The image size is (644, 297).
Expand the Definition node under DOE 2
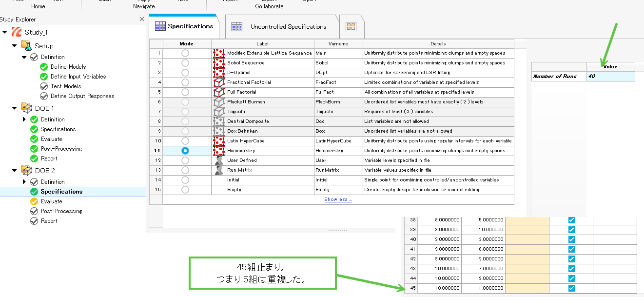(24, 182)
